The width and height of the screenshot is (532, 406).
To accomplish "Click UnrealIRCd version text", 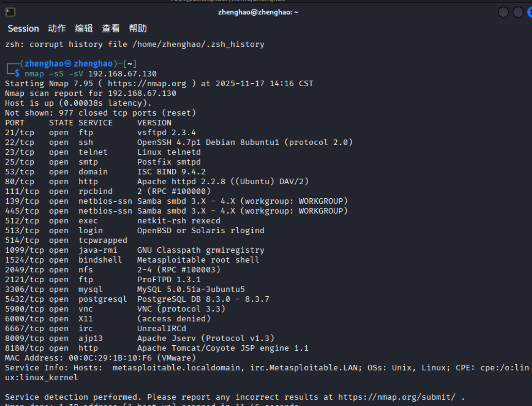I will 162,329.
